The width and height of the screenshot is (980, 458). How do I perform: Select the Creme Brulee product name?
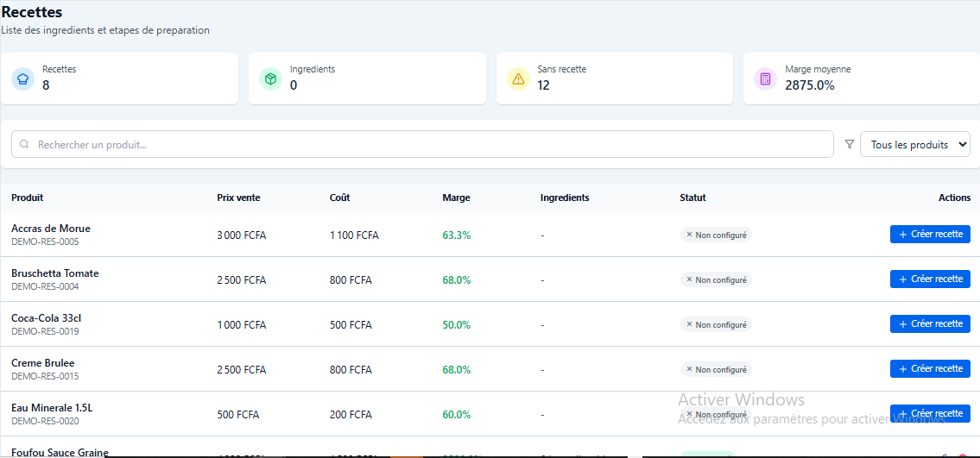coord(43,363)
